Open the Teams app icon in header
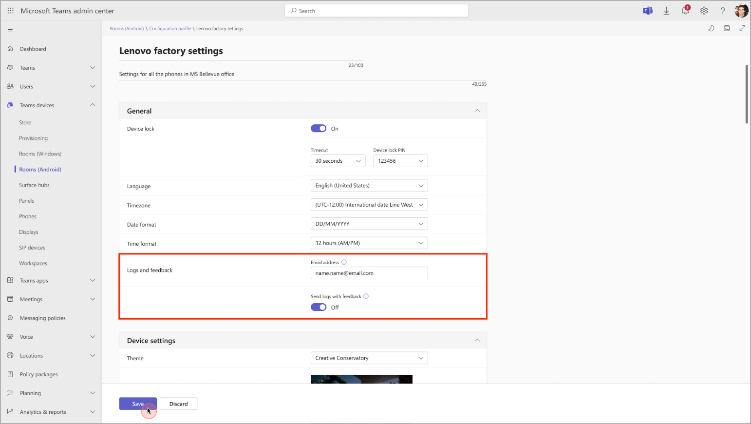 point(648,11)
